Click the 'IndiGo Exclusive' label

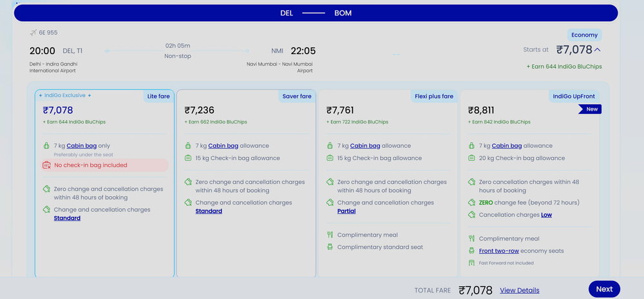[65, 96]
